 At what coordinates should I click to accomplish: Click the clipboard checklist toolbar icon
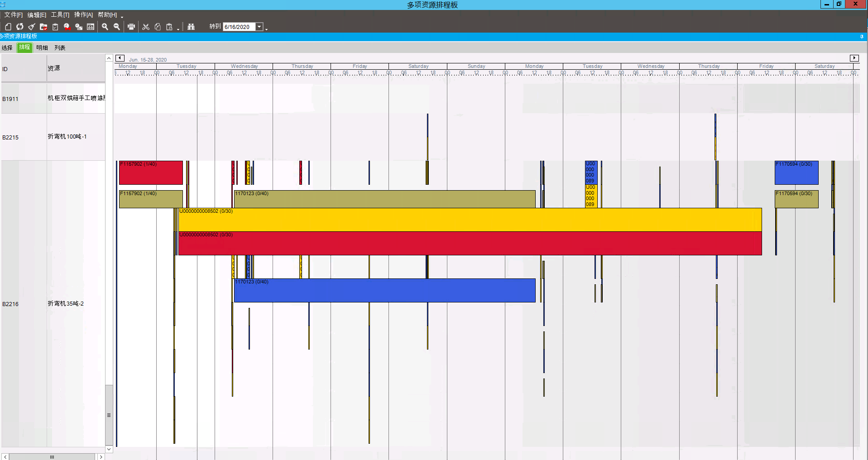click(55, 27)
